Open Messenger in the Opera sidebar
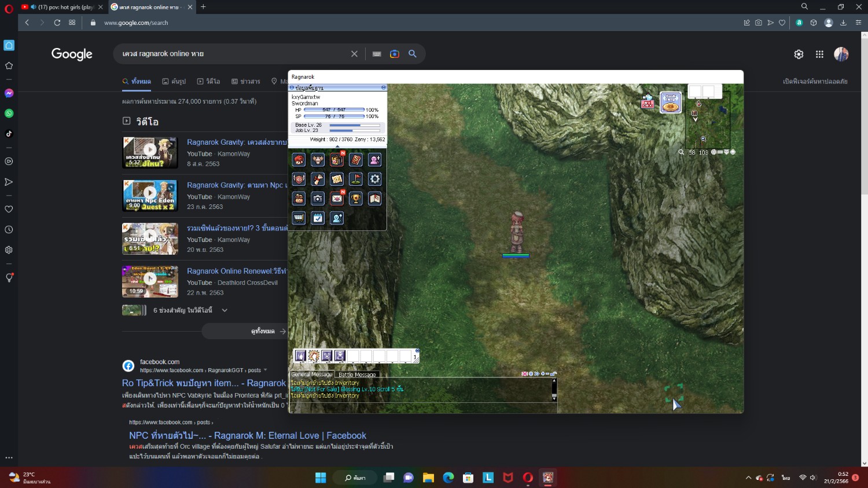Screen dimensions: 868x488 pos(9,93)
